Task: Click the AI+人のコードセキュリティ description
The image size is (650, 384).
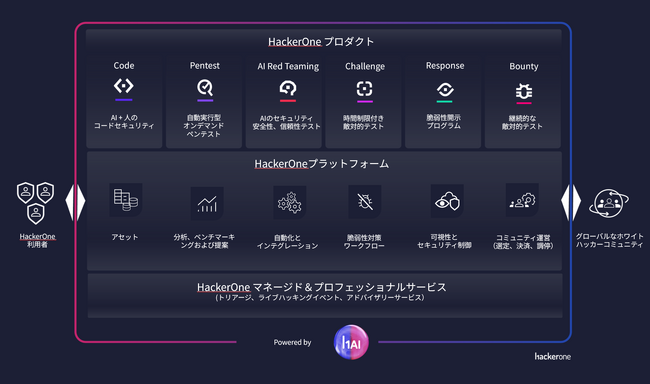Action: click(124, 122)
